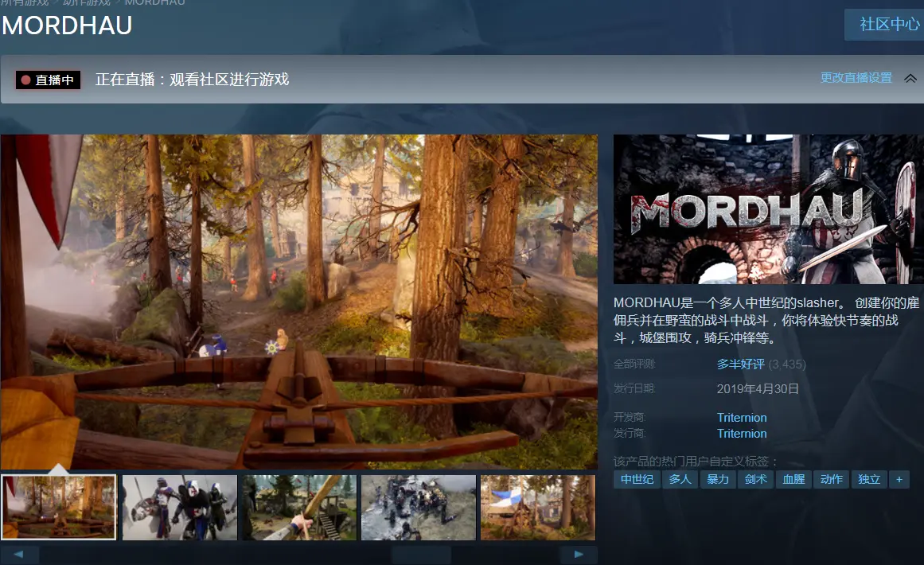Select the 暴力 tag
This screenshot has width=924, height=565.
pos(718,480)
